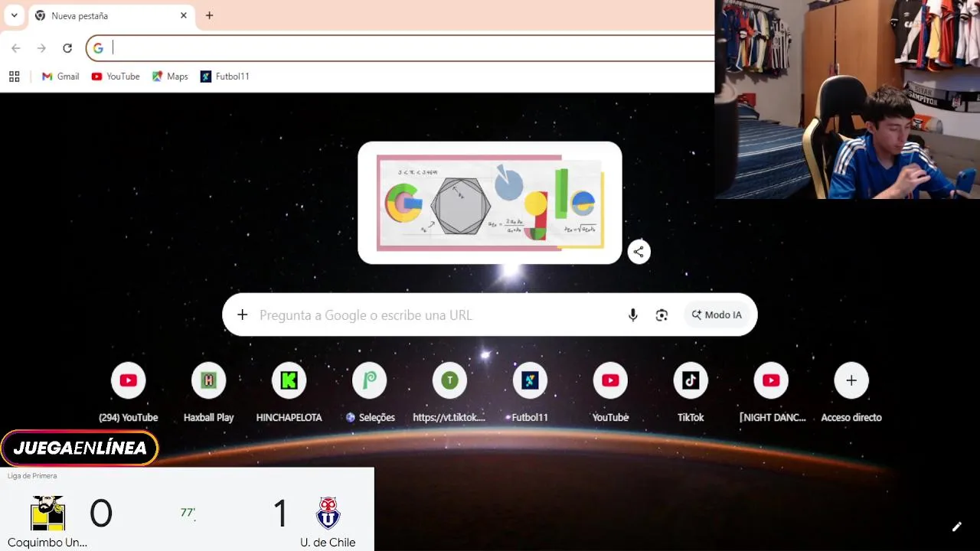The width and height of the screenshot is (980, 551).
Task: Click the Liga de Primera label
Action: [32, 476]
